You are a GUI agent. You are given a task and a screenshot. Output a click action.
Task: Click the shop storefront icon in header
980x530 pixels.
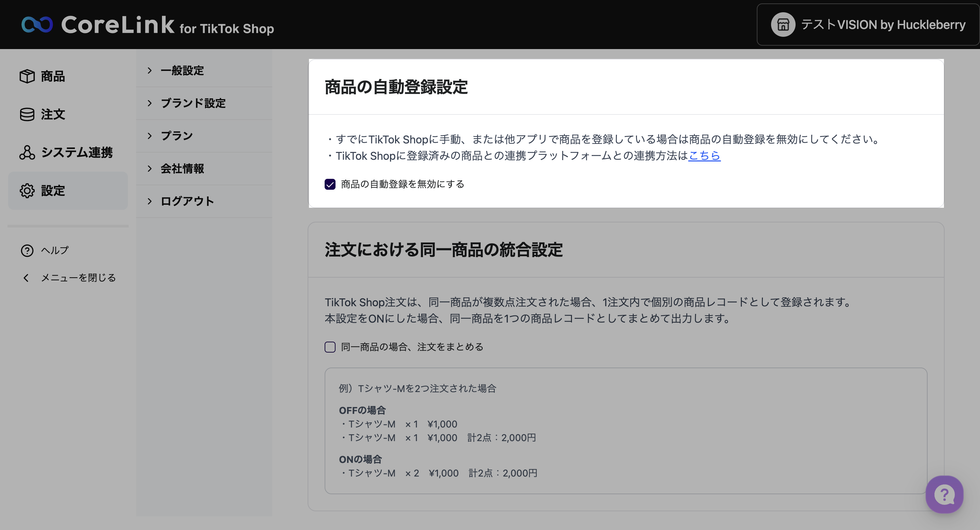pyautogui.click(x=783, y=25)
